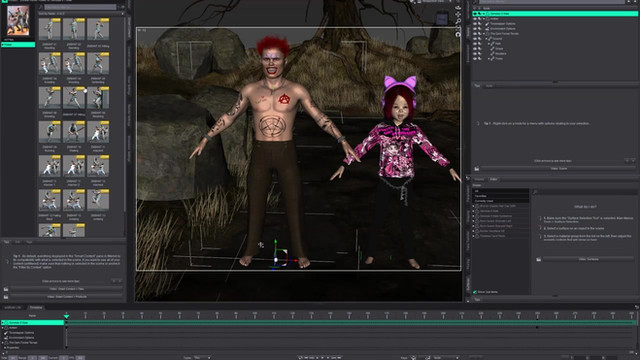Toggle the Show Sub Items checkbox

click(475, 292)
